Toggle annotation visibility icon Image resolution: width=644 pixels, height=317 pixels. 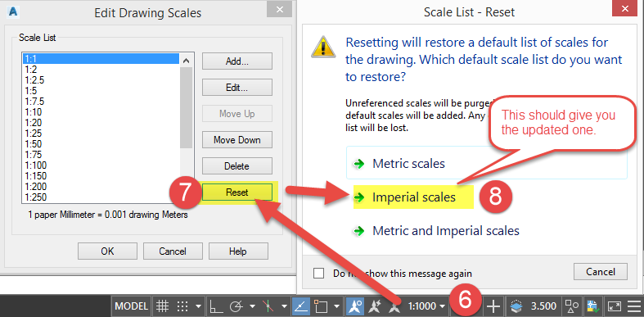click(354, 306)
